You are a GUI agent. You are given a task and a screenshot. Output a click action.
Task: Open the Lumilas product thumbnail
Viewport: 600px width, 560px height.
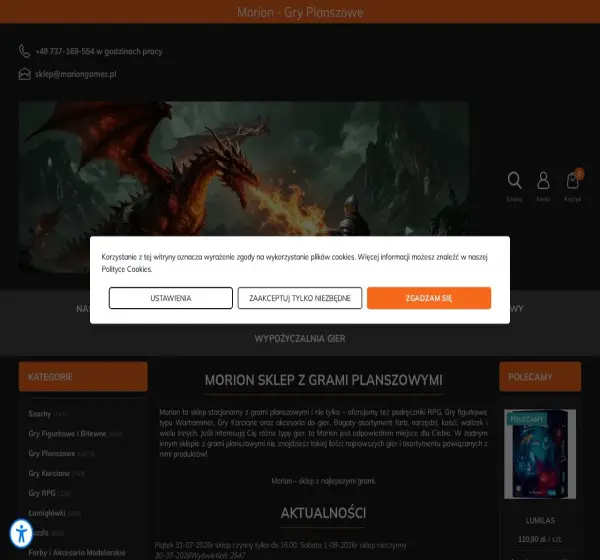point(540,454)
